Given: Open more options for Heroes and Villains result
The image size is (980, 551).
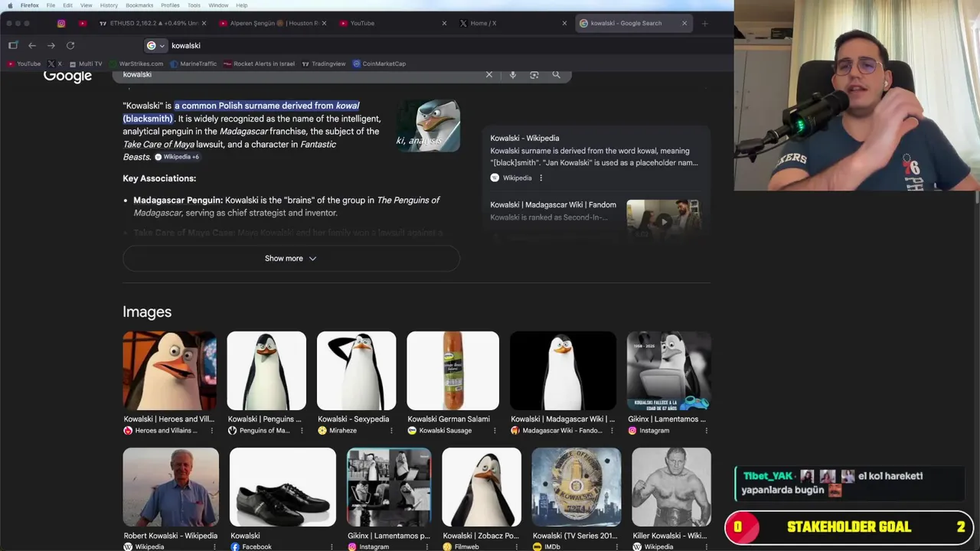Looking at the screenshot, I should [x=212, y=431].
